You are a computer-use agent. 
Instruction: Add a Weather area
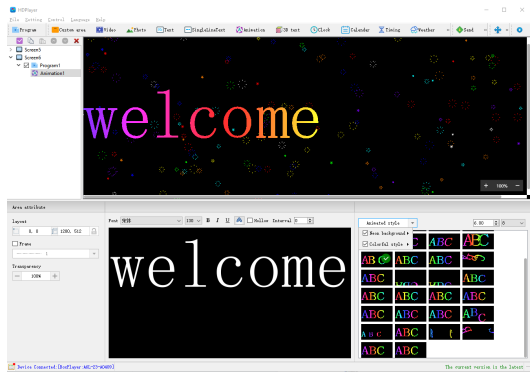click(x=423, y=30)
